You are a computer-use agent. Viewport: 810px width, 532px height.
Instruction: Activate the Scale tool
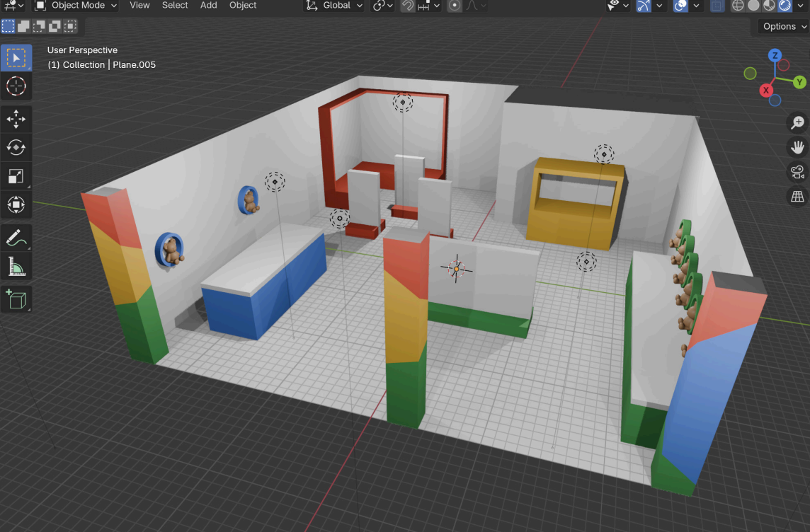16,176
